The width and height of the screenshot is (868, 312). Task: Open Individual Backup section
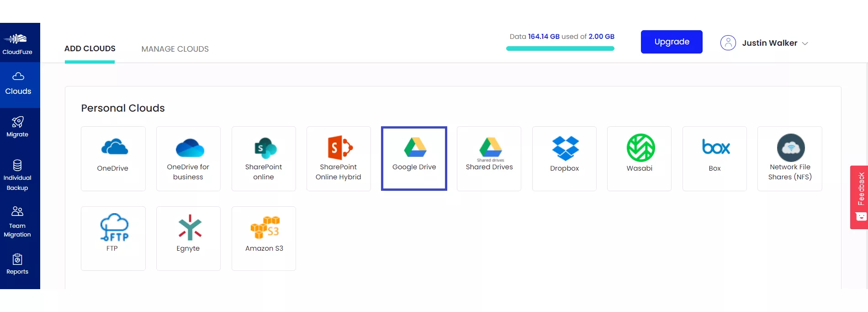click(x=17, y=175)
